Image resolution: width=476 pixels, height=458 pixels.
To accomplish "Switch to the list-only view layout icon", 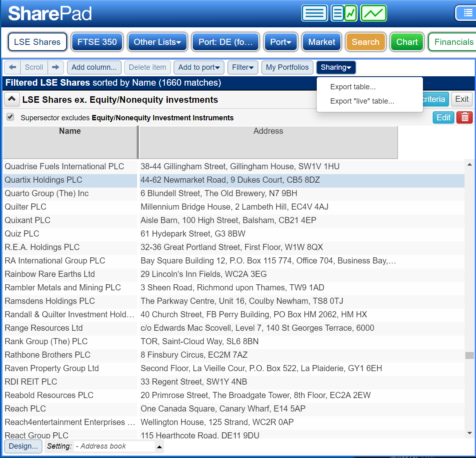I will tap(314, 13).
